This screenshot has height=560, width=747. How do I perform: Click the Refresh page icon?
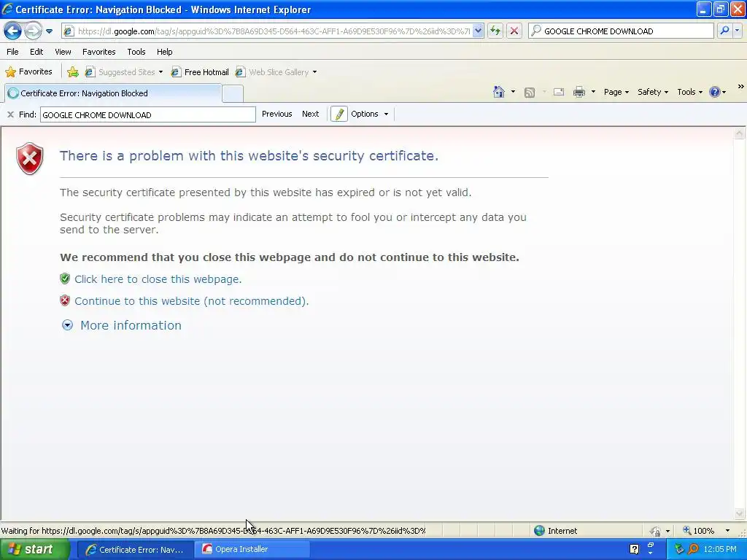(495, 31)
